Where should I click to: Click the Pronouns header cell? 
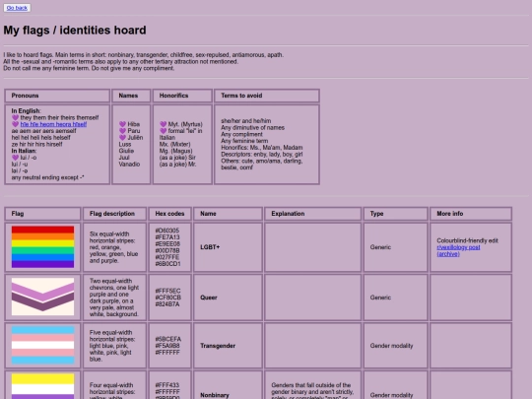[x=57, y=96]
